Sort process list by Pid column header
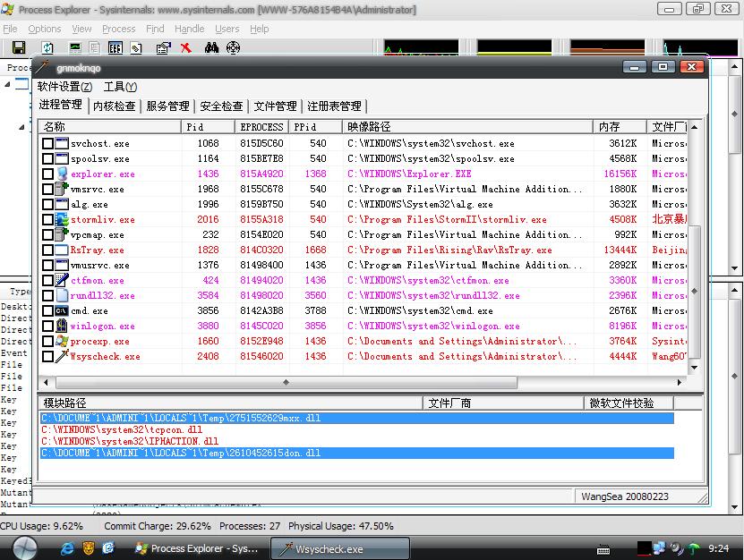This screenshot has height=560, width=744. 208,127
